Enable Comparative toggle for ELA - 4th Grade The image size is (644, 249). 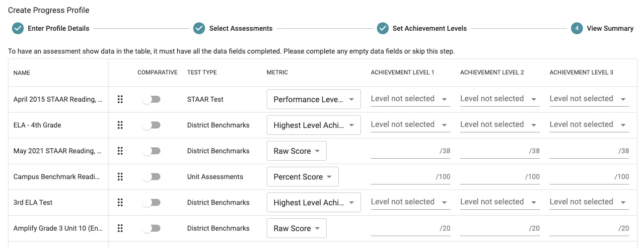pos(151,125)
